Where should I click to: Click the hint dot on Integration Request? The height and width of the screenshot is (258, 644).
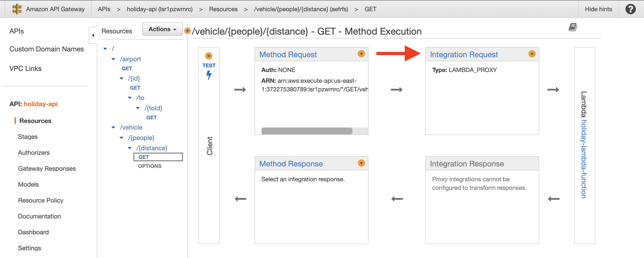point(532,54)
